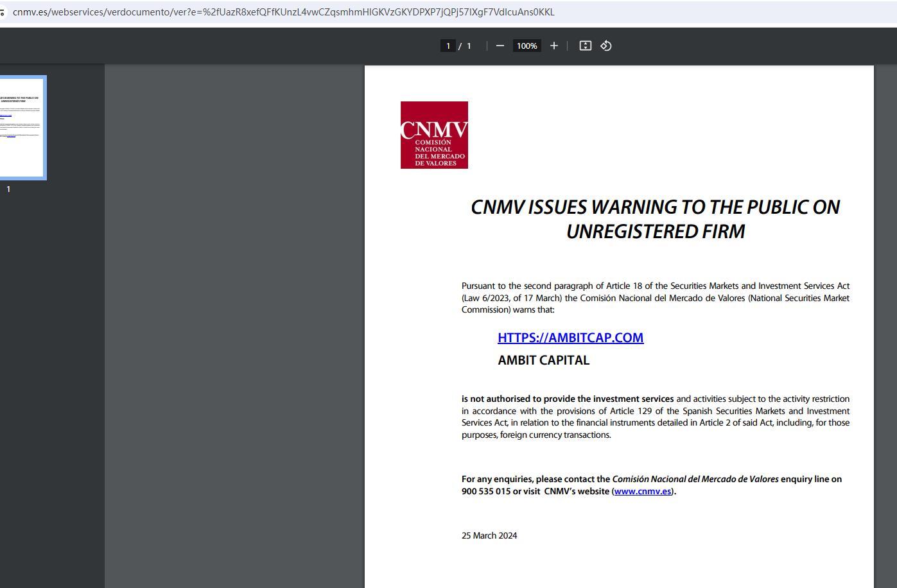Focus the cnmv.es address bar URL
This screenshot has width=897, height=588.
(x=283, y=12)
